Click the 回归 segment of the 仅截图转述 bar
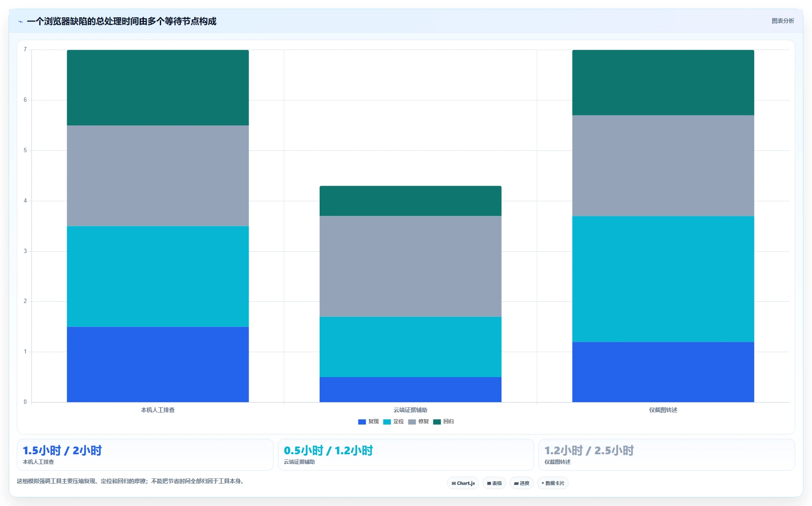This screenshot has height=506, width=812. click(663, 82)
